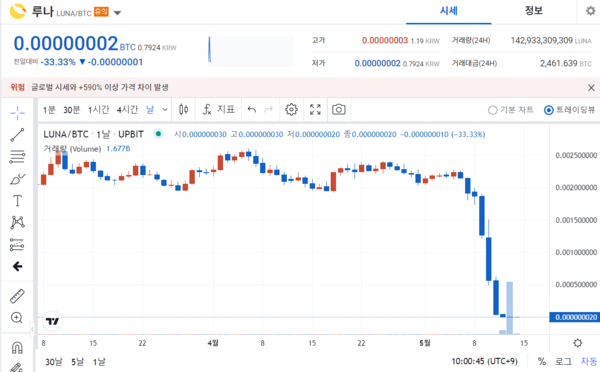Viewport: 600px width, 372px height.
Task: Switch chart to fullscreen mode
Action: pyautogui.click(x=315, y=110)
